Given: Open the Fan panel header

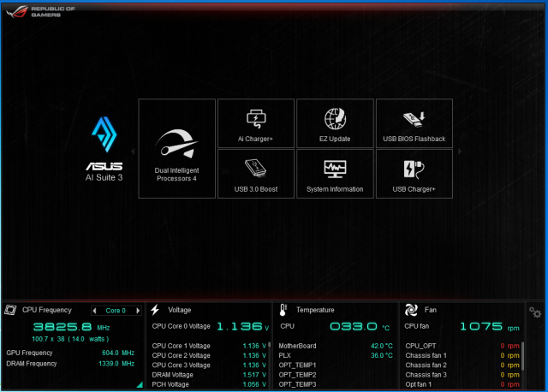Looking at the screenshot, I should point(431,310).
